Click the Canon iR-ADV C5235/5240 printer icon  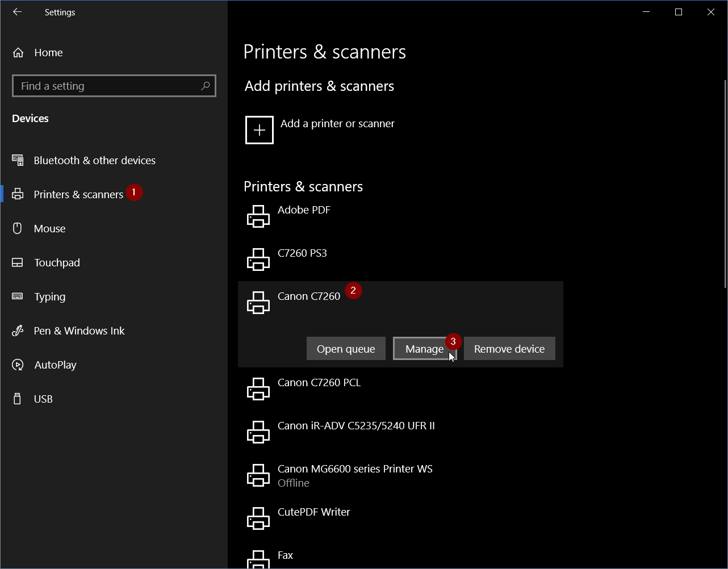tap(258, 432)
